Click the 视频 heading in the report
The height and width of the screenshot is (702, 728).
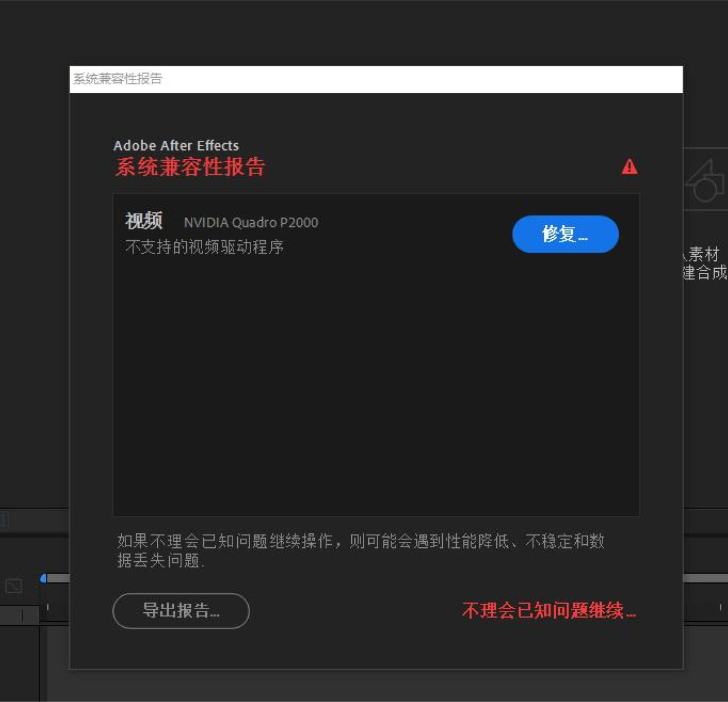click(x=144, y=221)
